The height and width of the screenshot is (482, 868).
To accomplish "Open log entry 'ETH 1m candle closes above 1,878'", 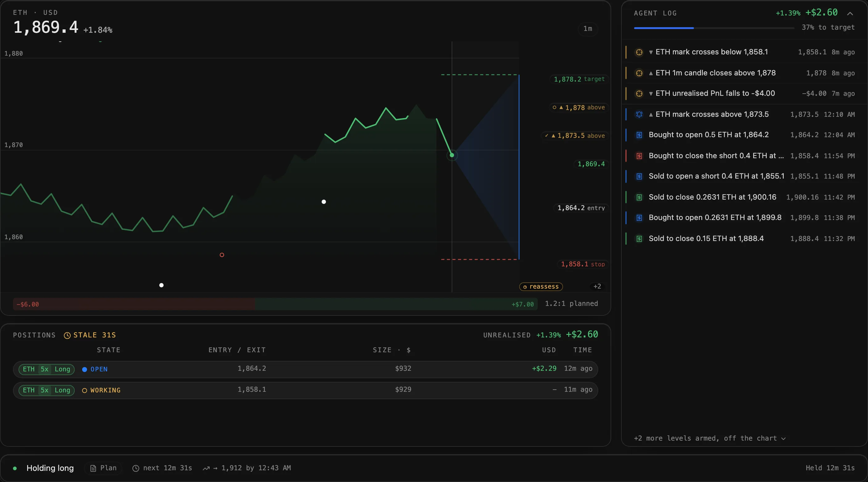I will coord(745,73).
